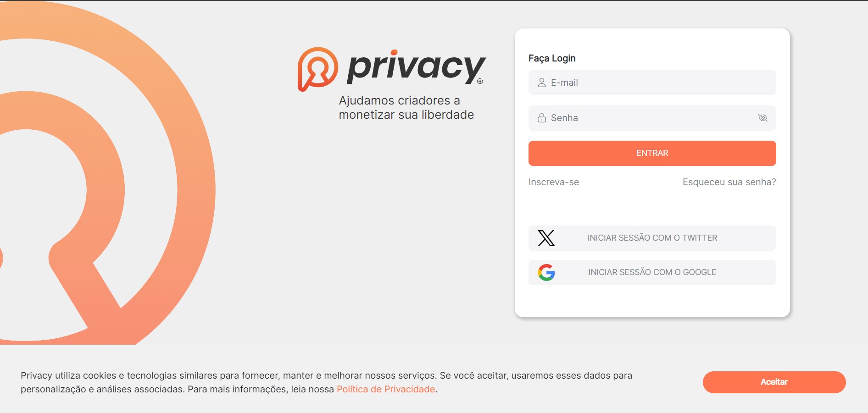Click the person icon in the E-mail field
Screen dimensions: 868x413
tap(542, 83)
